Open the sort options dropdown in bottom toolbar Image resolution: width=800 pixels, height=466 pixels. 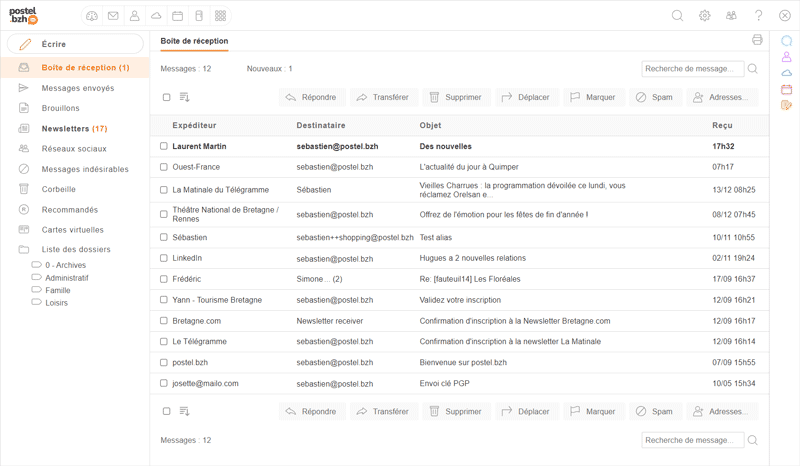(x=185, y=411)
